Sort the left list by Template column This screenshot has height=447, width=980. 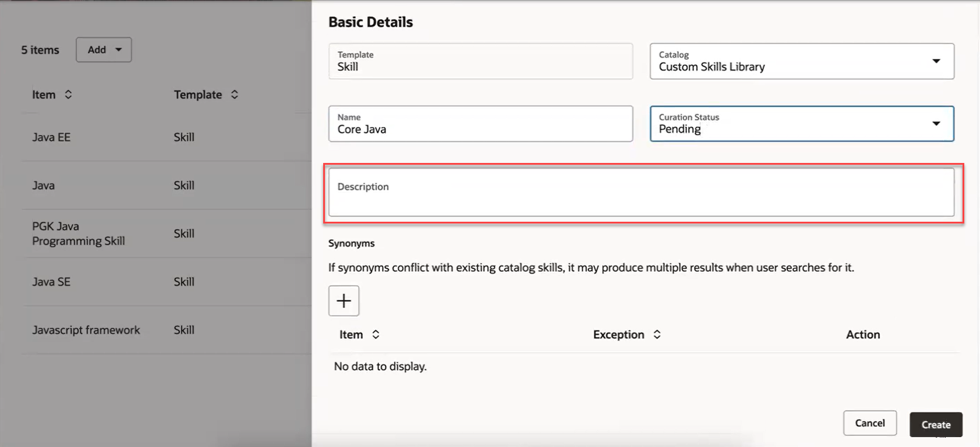234,94
